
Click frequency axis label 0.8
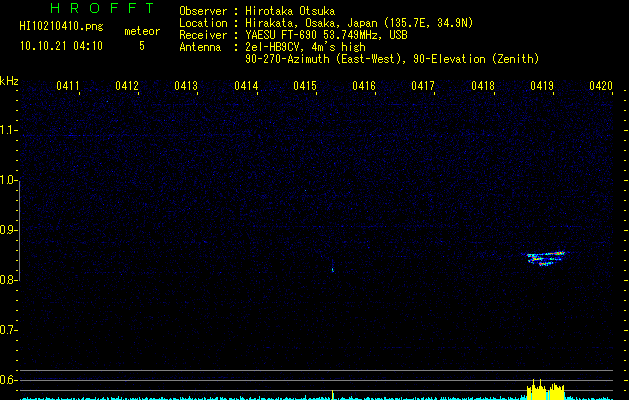pos(8,280)
